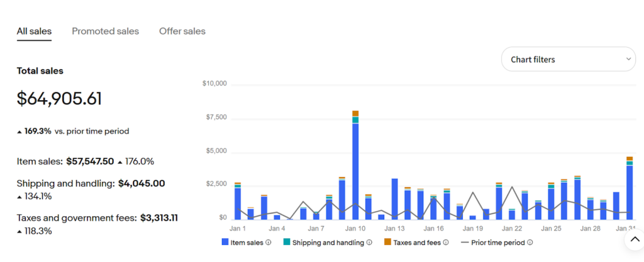Click the $64,905.61 total sales amount
This screenshot has width=644, height=262.
point(59,99)
